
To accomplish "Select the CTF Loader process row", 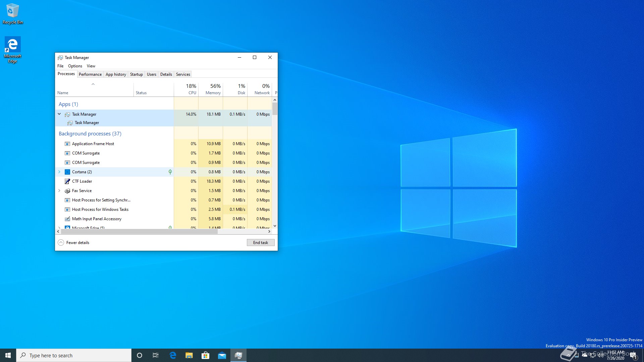I will coord(164,181).
